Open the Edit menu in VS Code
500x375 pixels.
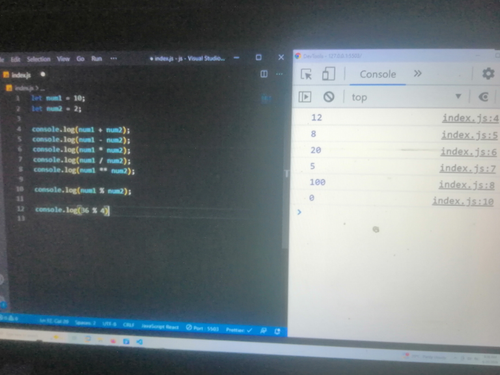pos(15,59)
